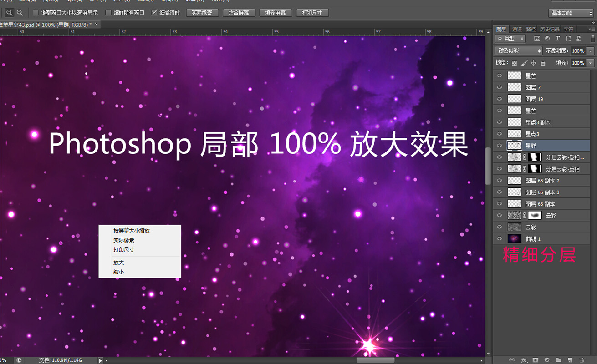Viewport: 597px width, 364px height.
Task: Open the fx layer style button
Action: pyautogui.click(x=524, y=360)
